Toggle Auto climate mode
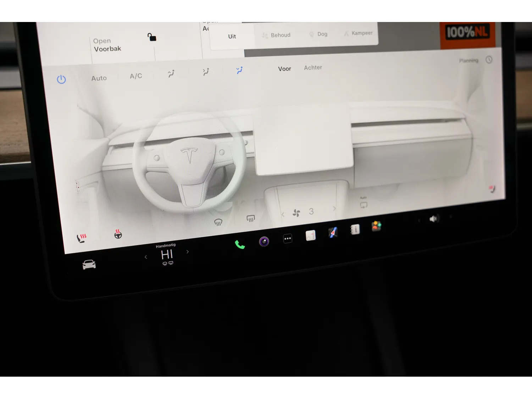Screen dimensions: 532x399 pos(99,78)
